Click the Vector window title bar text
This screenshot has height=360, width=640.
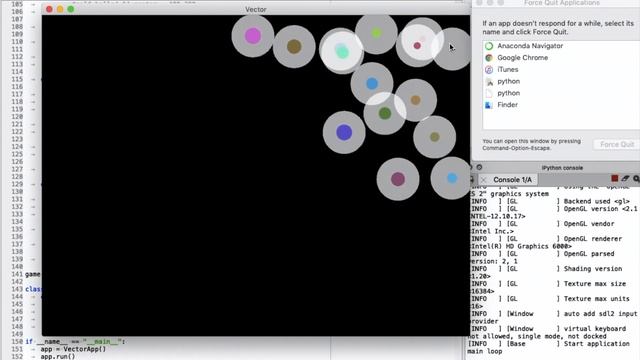256,9
